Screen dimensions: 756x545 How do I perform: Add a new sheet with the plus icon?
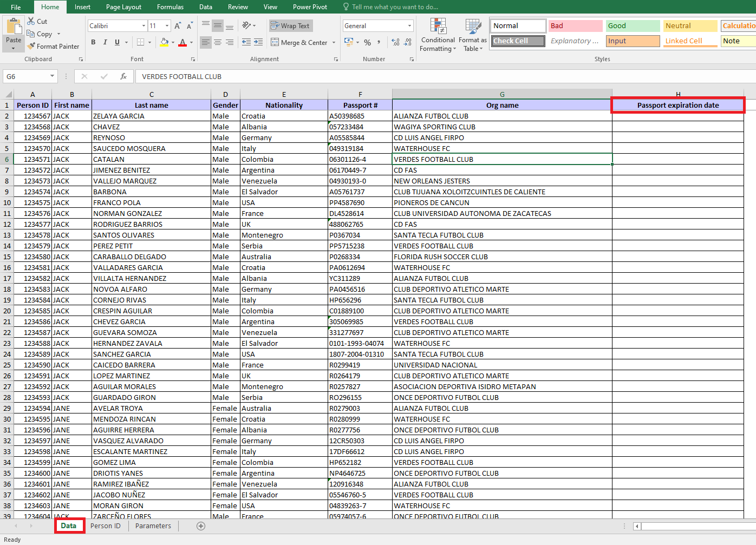201,526
